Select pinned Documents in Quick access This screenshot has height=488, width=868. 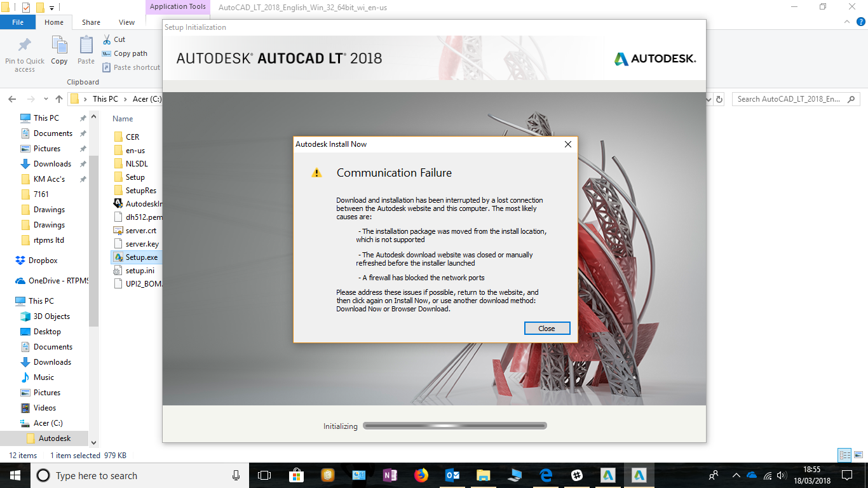[x=53, y=133]
